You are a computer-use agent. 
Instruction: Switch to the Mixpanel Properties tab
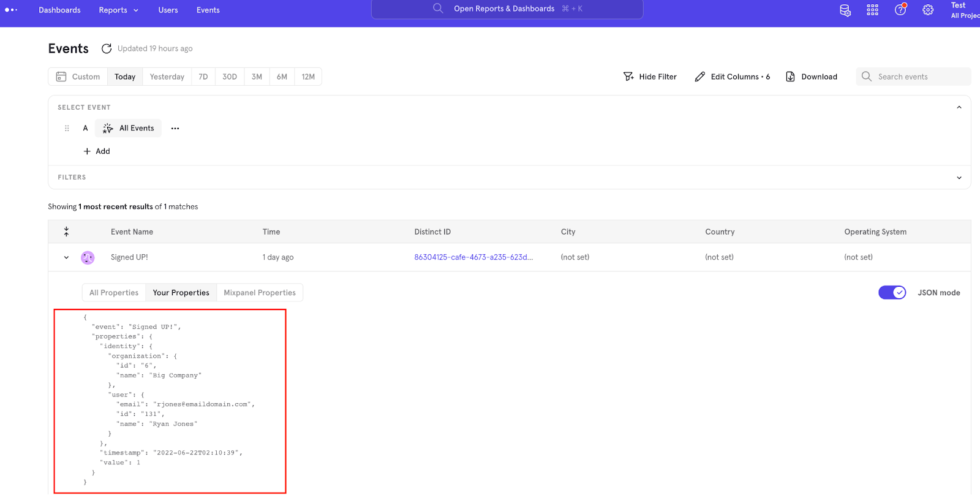click(x=260, y=293)
